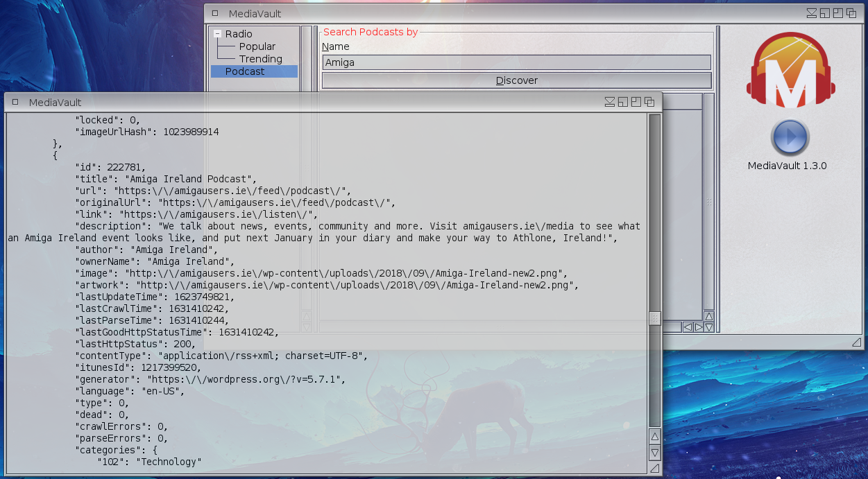
Task: Click the "imageUrlHash" line
Action: [x=146, y=132]
